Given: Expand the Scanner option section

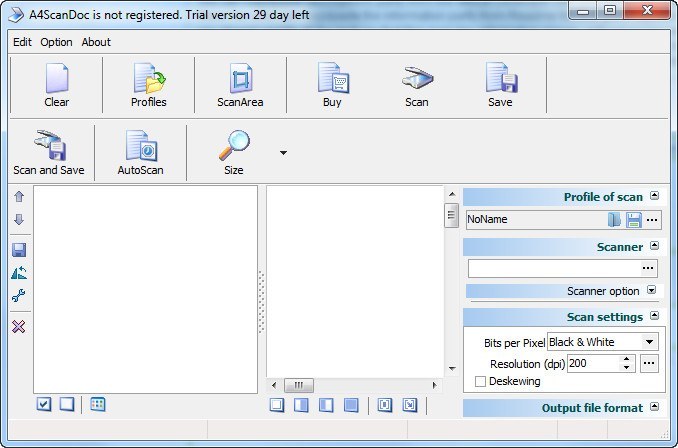Looking at the screenshot, I should 651,291.
